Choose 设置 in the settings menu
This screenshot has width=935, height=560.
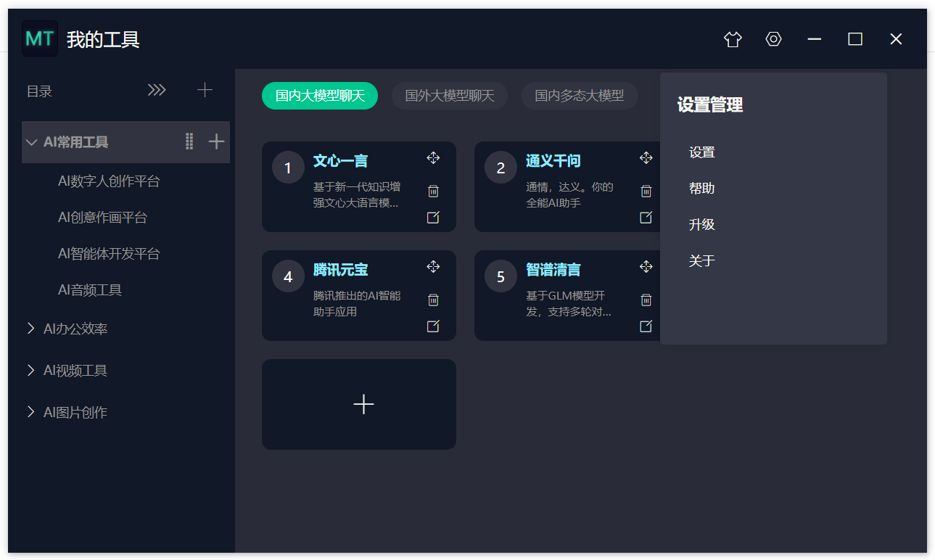coord(702,152)
